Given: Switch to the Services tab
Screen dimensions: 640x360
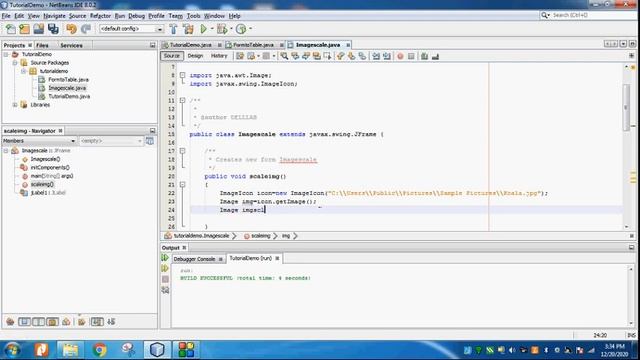Looking at the screenshot, I should point(71,45).
